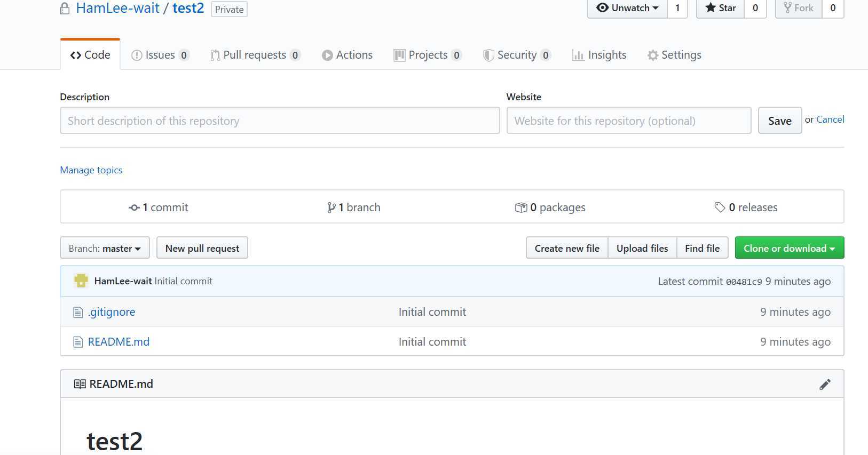Image resolution: width=868 pixels, height=455 pixels.
Task: Click the pull request icon in the tab bar
Action: pos(215,55)
